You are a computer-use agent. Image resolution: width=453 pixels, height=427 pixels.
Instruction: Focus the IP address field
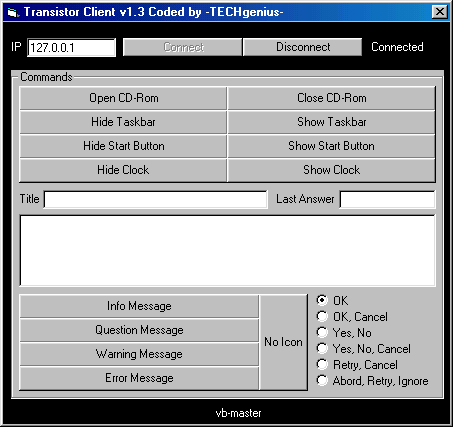[x=71, y=48]
